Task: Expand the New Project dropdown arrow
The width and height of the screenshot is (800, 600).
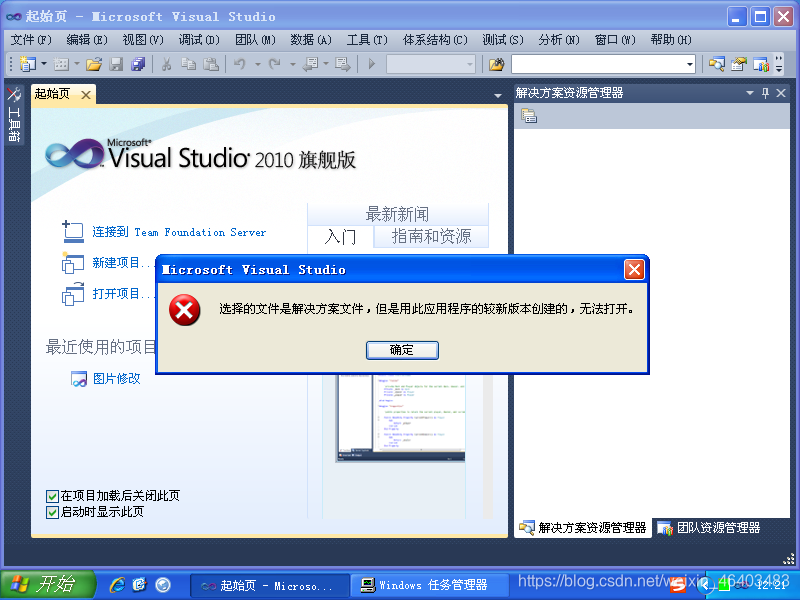Action: pos(44,64)
